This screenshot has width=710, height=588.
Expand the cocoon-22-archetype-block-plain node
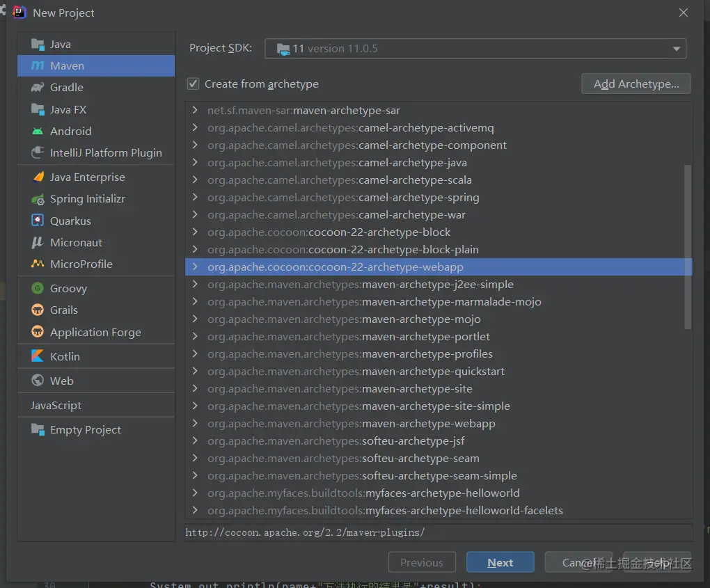click(x=195, y=249)
